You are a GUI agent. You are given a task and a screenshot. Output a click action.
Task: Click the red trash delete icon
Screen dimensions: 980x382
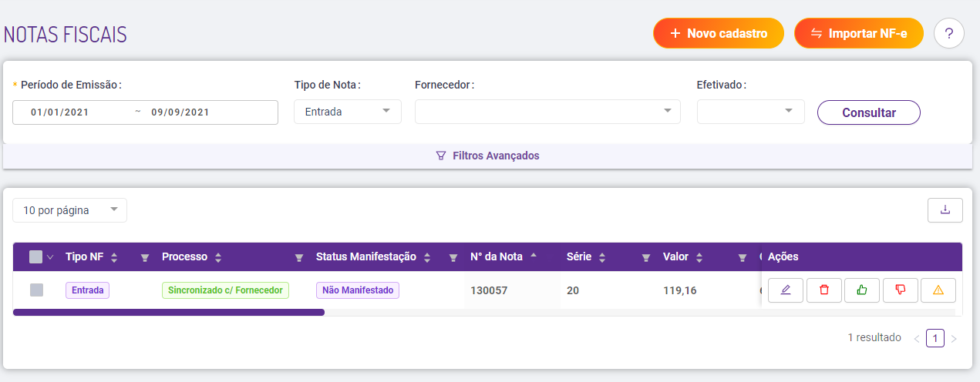824,290
